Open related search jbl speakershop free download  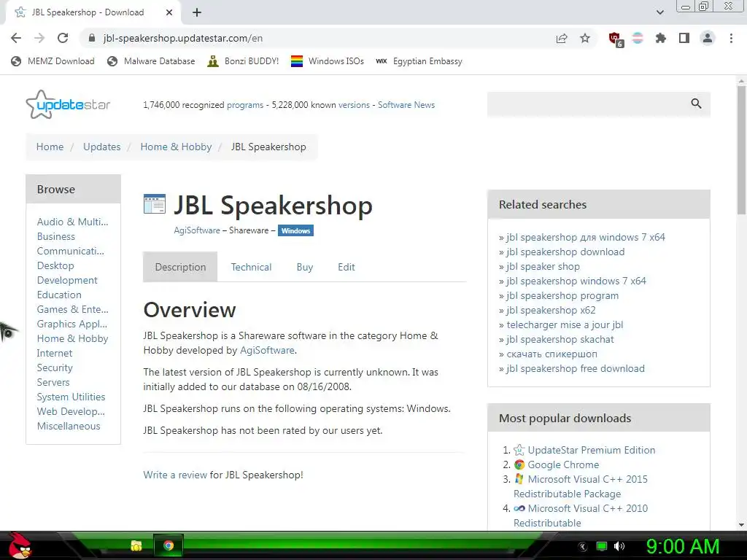tap(576, 368)
